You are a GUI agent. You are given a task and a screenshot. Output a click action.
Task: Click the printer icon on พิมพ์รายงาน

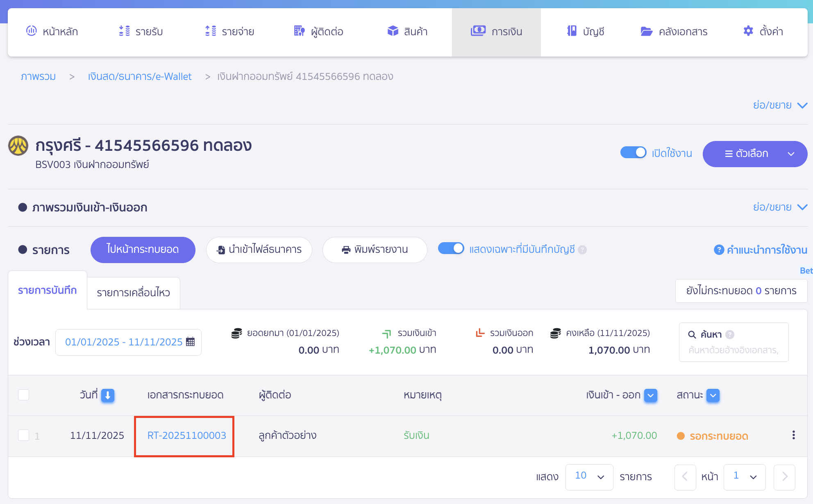345,250
